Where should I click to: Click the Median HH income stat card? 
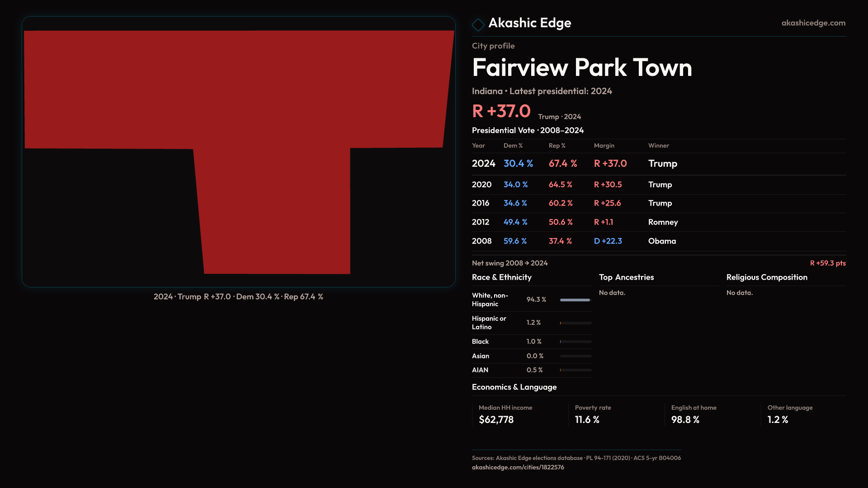[505, 414]
